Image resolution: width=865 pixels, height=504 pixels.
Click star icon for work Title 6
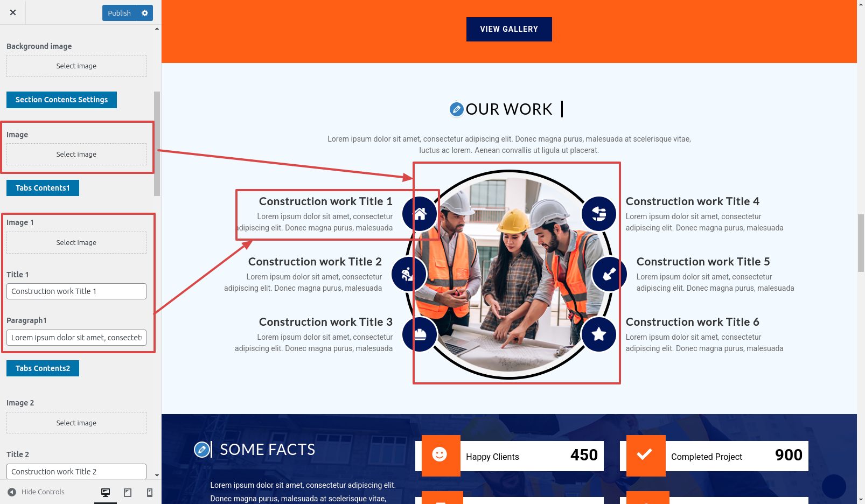pos(599,334)
